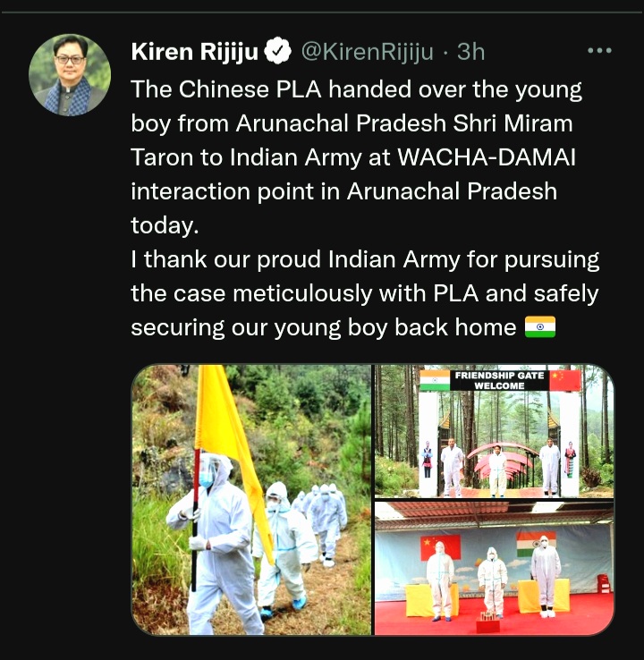The height and width of the screenshot is (660, 644).
Task: Visit the @KirenRijiju handle
Action: coord(367,52)
